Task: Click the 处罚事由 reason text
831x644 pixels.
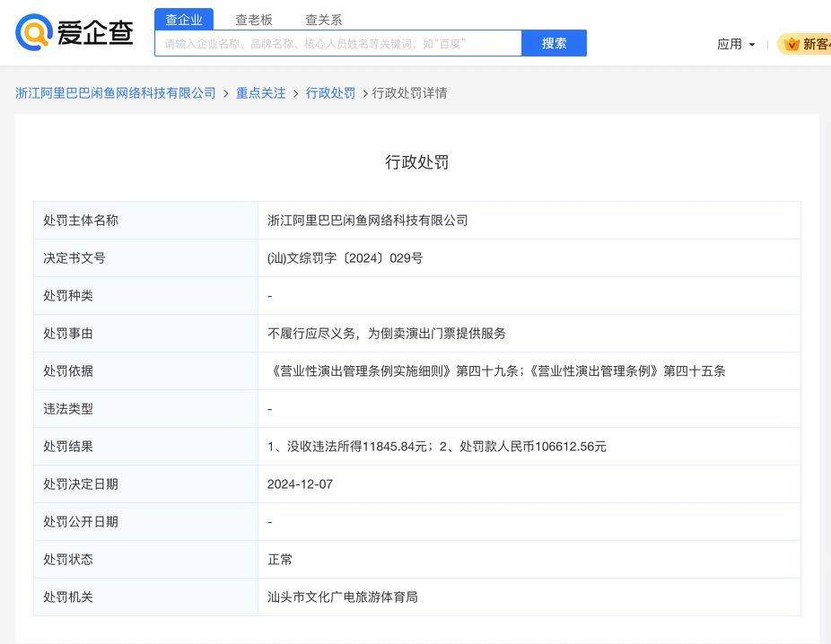Action: (387, 334)
